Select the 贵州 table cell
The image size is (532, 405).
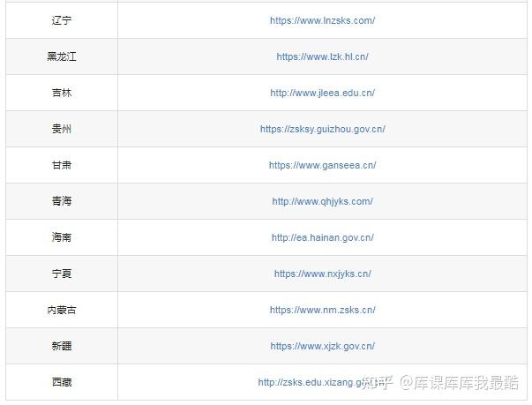click(x=62, y=129)
